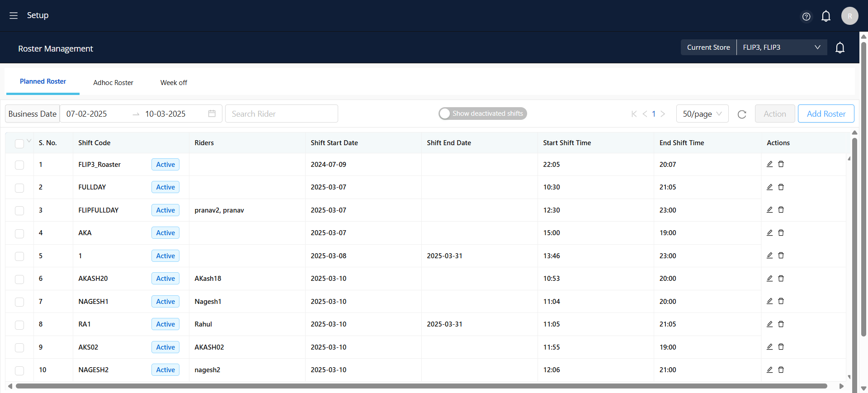Open the calendar date picker icon
This screenshot has width=868, height=393.
pos(212,114)
